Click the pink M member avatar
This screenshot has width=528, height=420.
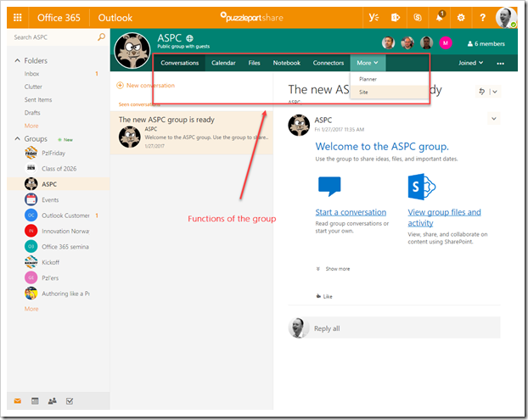[446, 43]
